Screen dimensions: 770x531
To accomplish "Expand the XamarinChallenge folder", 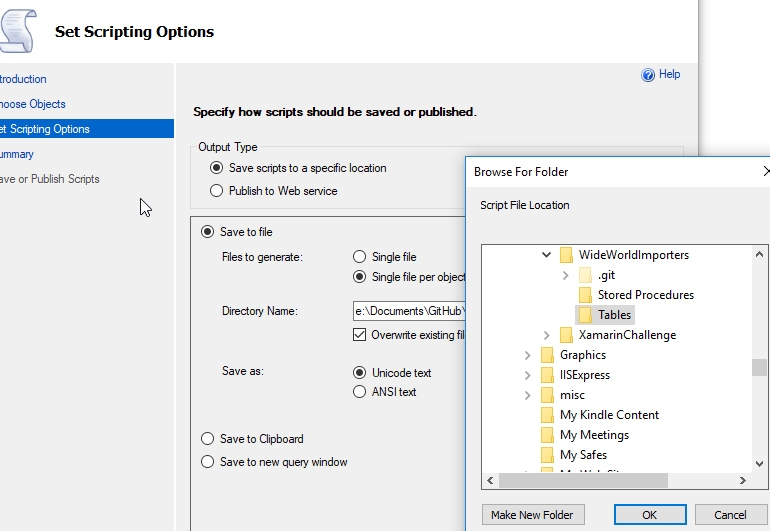I will pos(546,335).
